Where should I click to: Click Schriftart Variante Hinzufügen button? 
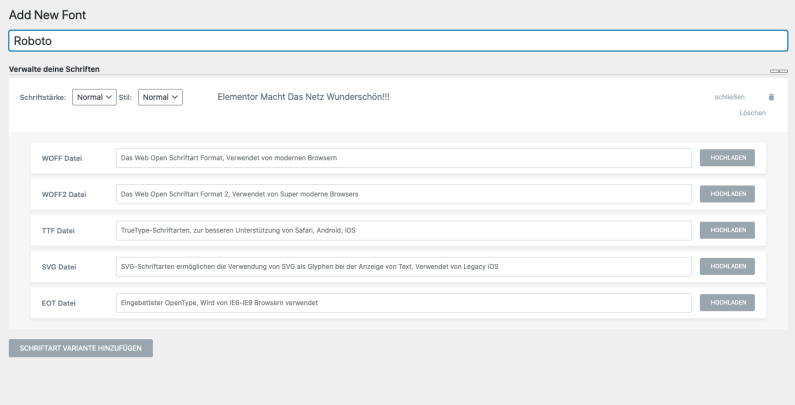coord(81,348)
